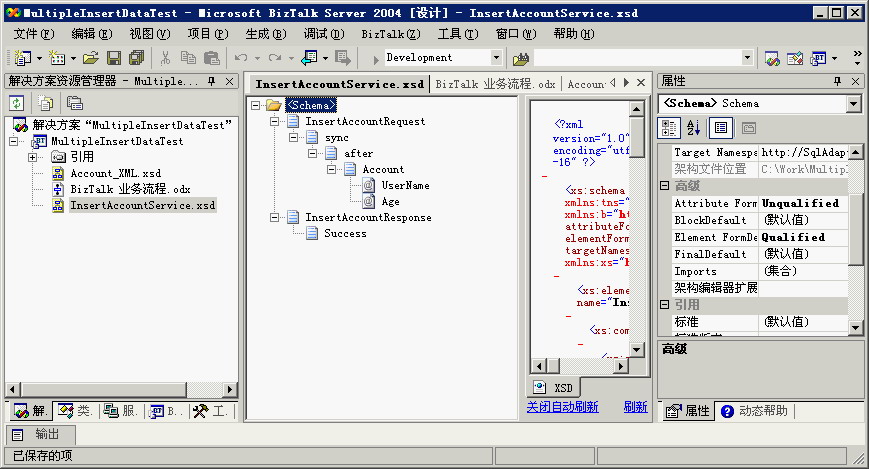Screen dimensions: 869x469
Task: Open the Development configuration dropdown
Action: 497,58
